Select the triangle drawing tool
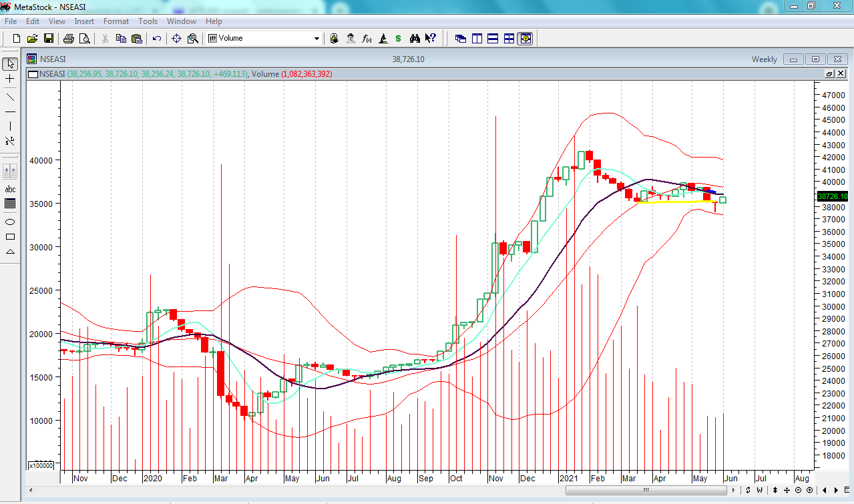 click(10, 252)
